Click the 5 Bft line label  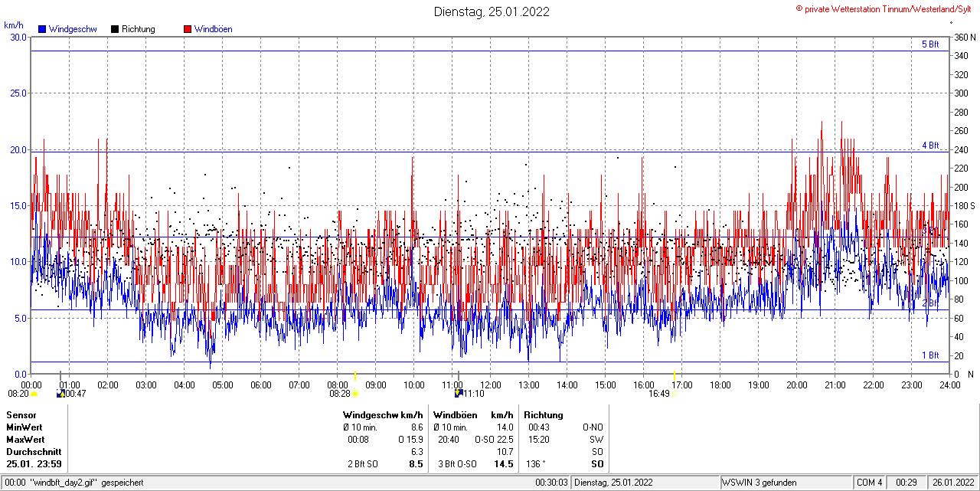click(930, 44)
